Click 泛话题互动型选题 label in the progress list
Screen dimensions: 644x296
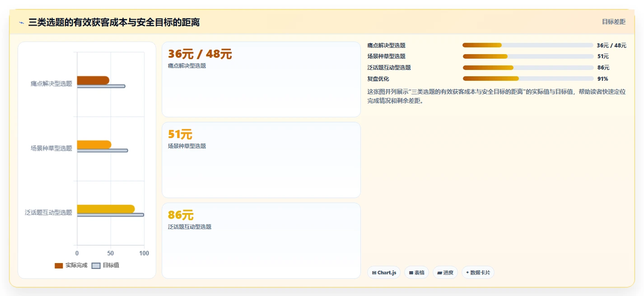[x=389, y=68]
